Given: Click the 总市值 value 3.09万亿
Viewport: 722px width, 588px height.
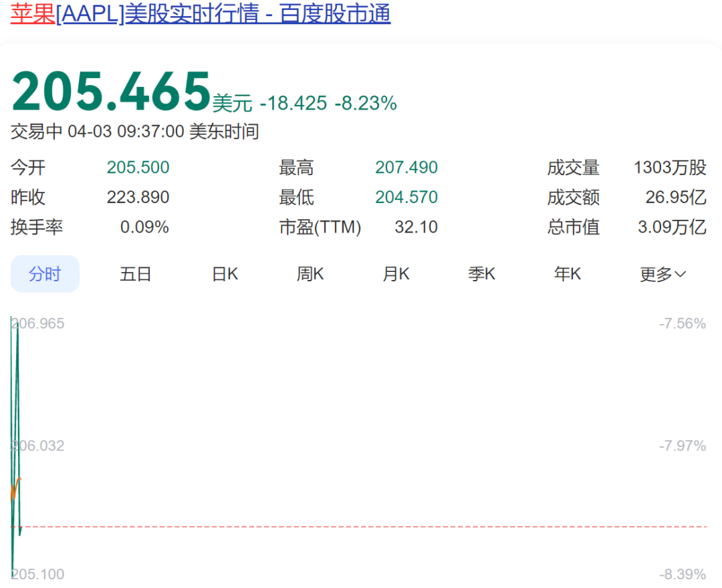Looking at the screenshot, I should coord(672,227).
